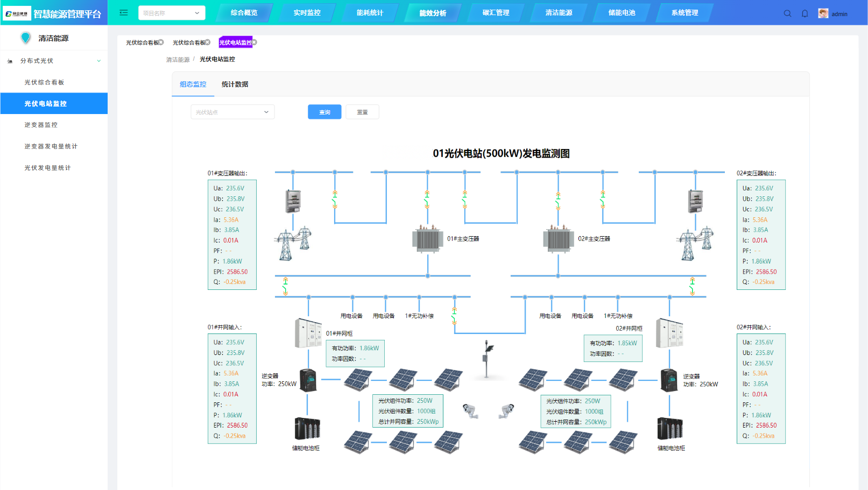The height and width of the screenshot is (490, 868).
Task: Click the weather station pole icon
Action: pyautogui.click(x=488, y=358)
